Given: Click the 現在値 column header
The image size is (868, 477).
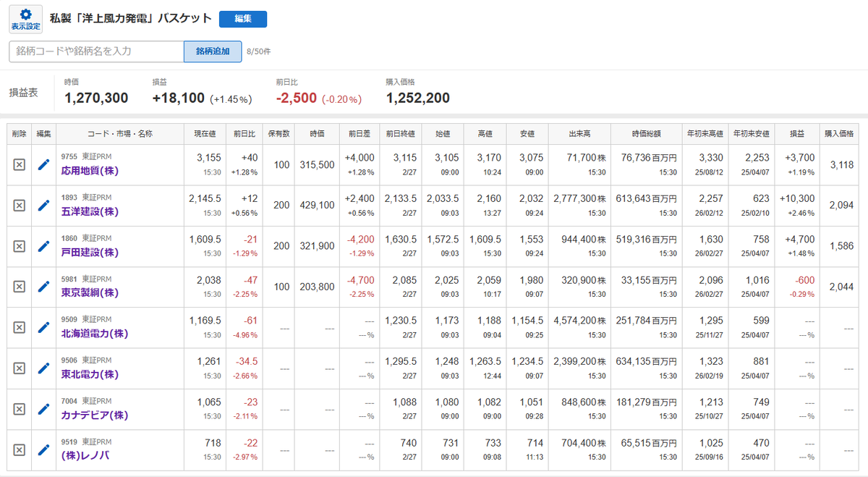Looking at the screenshot, I should coord(205,134).
